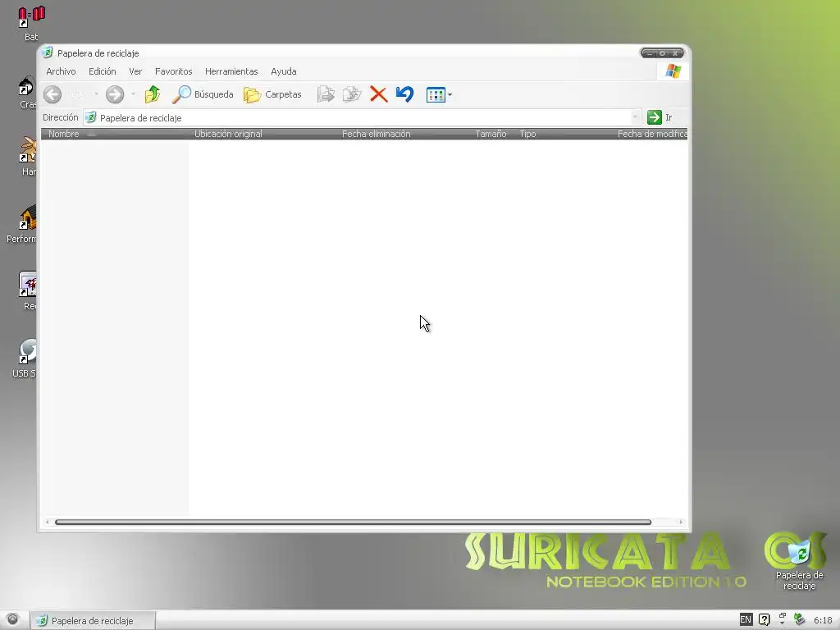Sort by the Tipo column
Image resolution: width=840 pixels, height=630 pixels.
pyautogui.click(x=563, y=134)
